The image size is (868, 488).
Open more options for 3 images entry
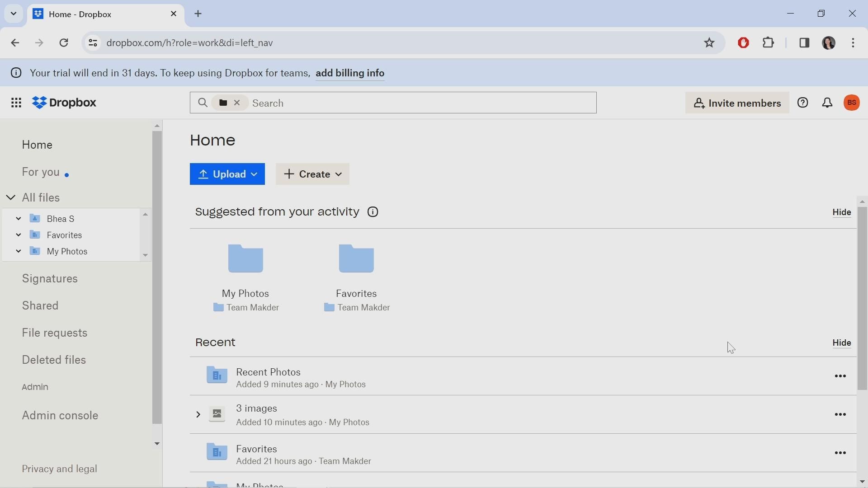840,415
